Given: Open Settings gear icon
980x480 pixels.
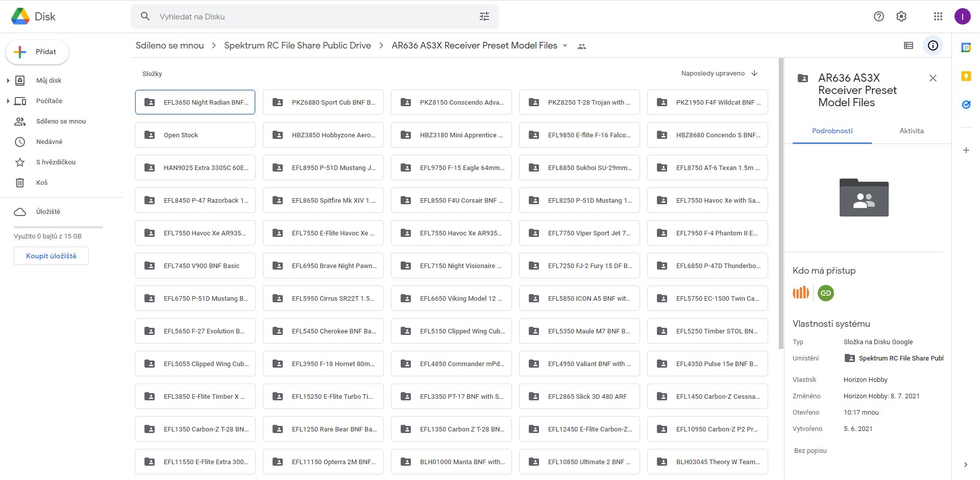Looking at the screenshot, I should click(x=901, y=17).
